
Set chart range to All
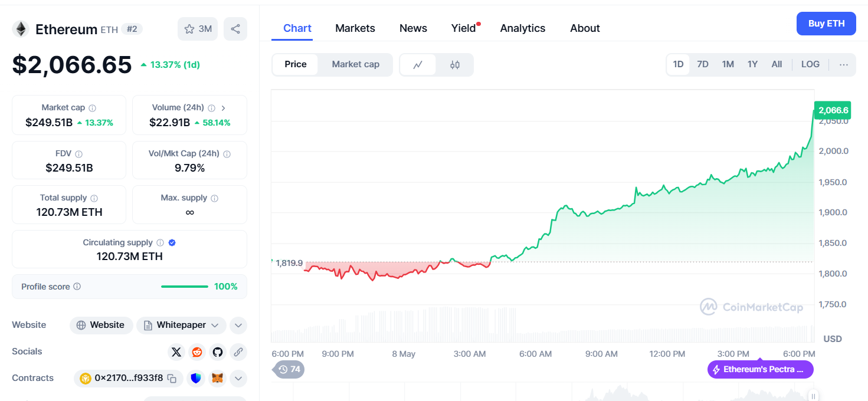[777, 64]
